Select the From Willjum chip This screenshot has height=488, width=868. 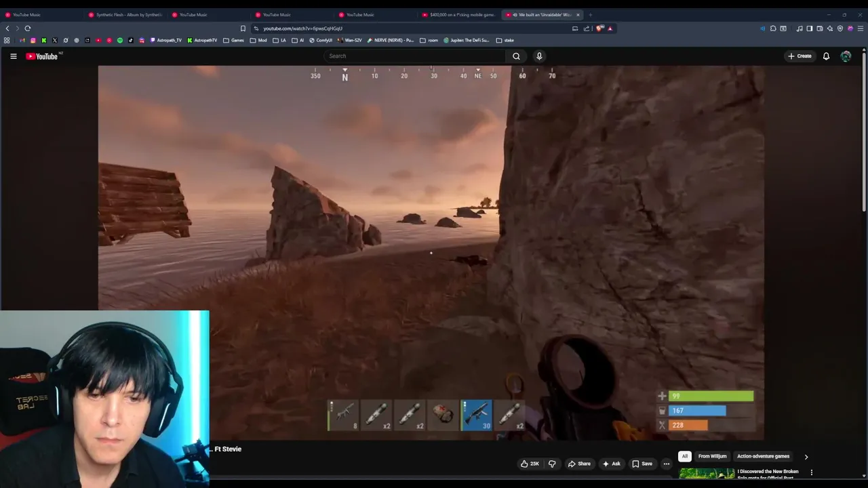click(x=712, y=456)
